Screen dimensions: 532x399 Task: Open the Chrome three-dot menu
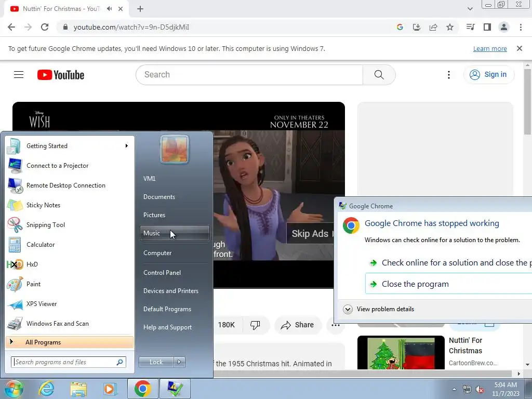(521, 27)
